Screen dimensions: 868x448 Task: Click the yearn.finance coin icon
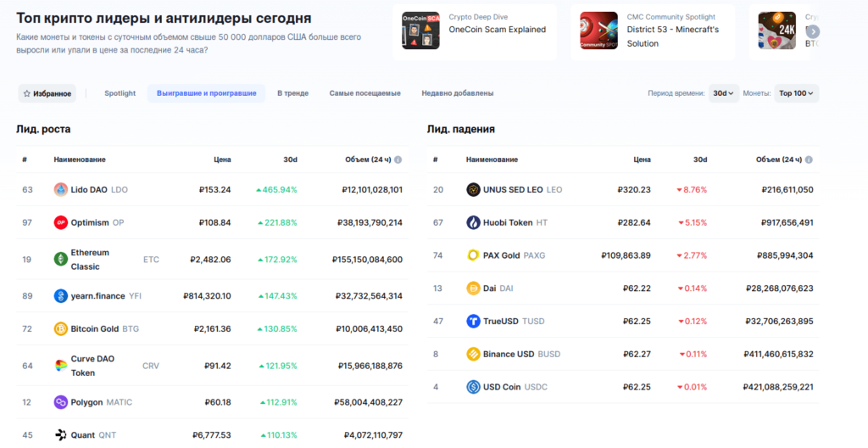60,296
